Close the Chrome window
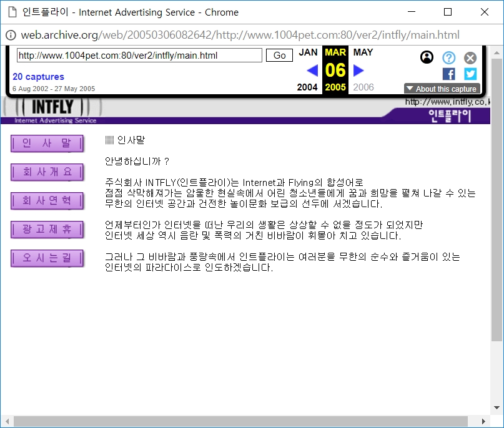Viewport: 504px width, 428px height. [x=485, y=12]
